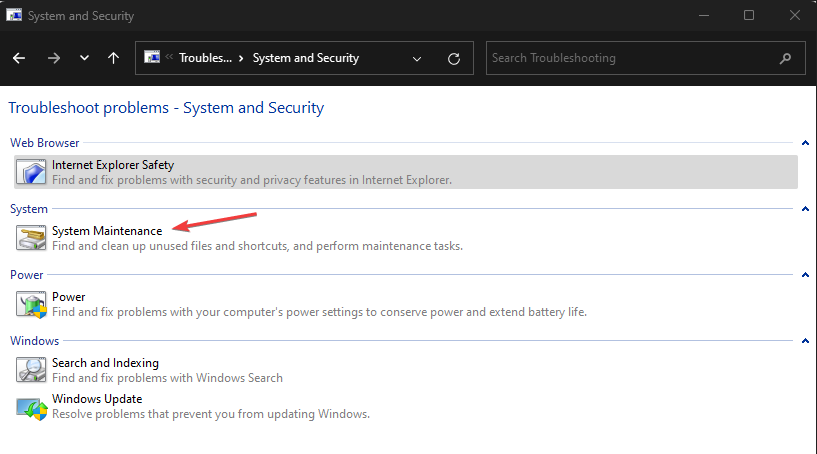Click the Forward arrow in navigation bar
This screenshot has width=817, height=454.
[54, 58]
